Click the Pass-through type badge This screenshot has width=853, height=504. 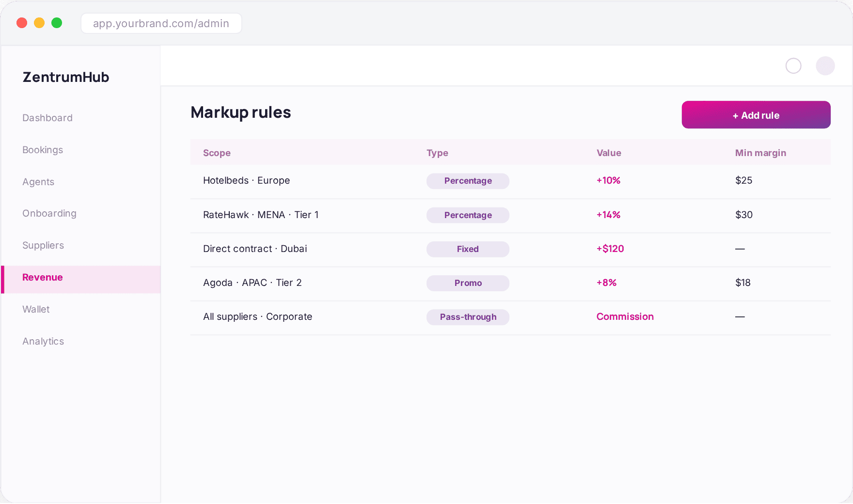[468, 317]
